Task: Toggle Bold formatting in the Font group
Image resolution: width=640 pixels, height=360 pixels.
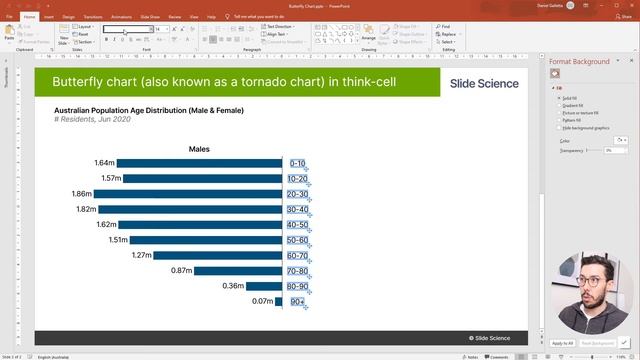Action: pos(107,40)
